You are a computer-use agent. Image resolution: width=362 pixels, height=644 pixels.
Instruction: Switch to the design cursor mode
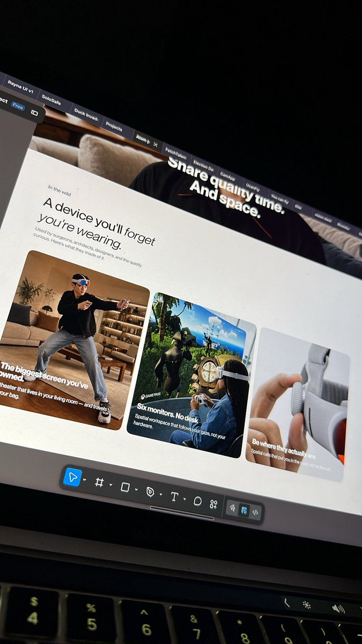click(244, 510)
